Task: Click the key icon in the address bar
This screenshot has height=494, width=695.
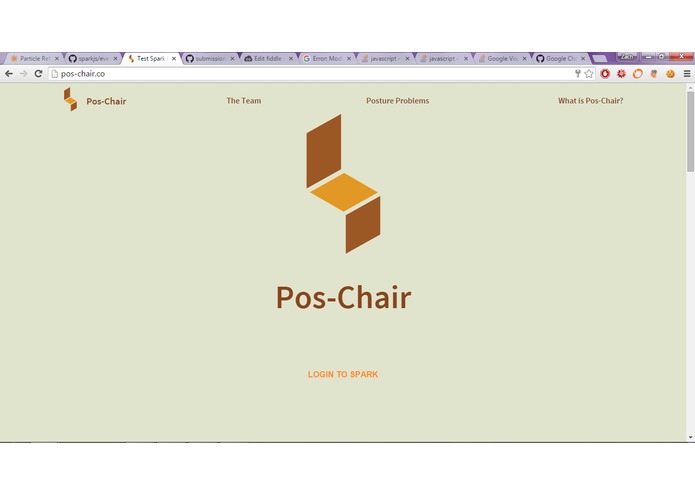Action: [577, 74]
